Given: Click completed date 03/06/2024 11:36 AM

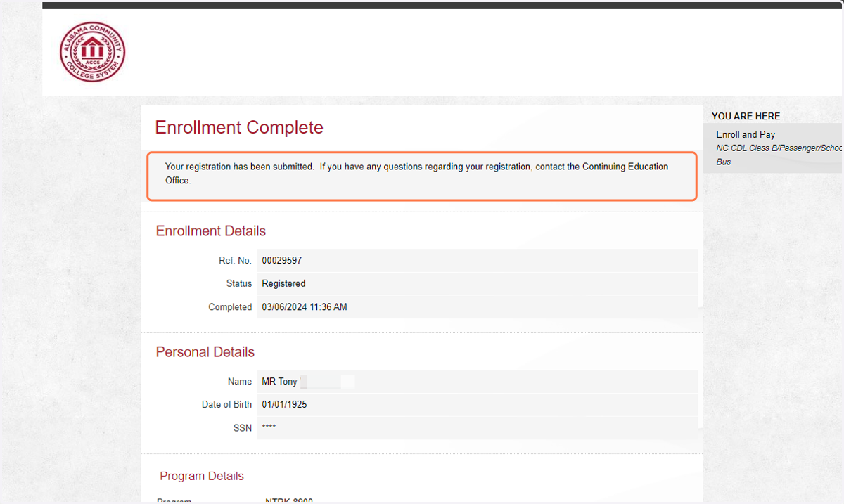Looking at the screenshot, I should click(305, 307).
